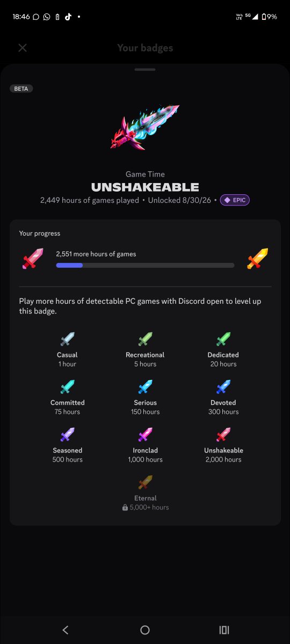Pick the Seasoned 500 hours purple sword
The height and width of the screenshot is (644, 290).
[x=67, y=435]
